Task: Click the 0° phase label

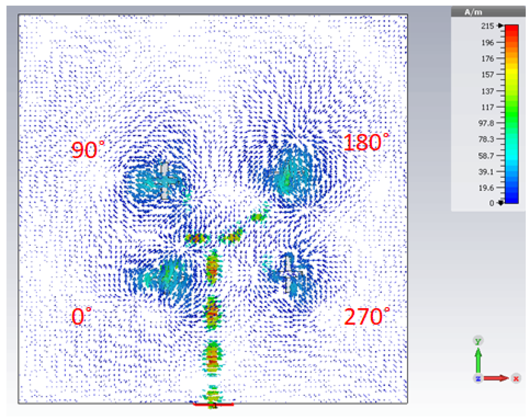Action: pyautogui.click(x=81, y=316)
